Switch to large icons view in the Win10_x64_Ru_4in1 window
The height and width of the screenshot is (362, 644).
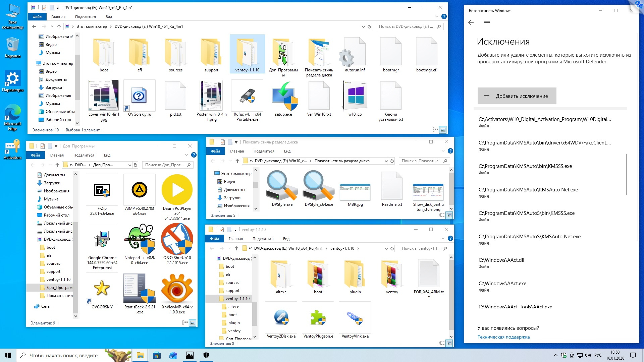click(x=443, y=130)
